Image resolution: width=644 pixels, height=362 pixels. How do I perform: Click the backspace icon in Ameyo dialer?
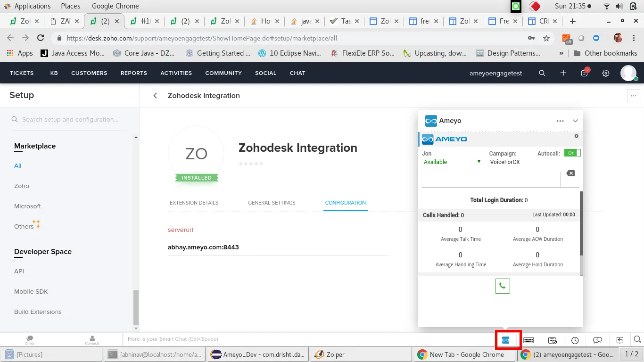[x=570, y=173]
